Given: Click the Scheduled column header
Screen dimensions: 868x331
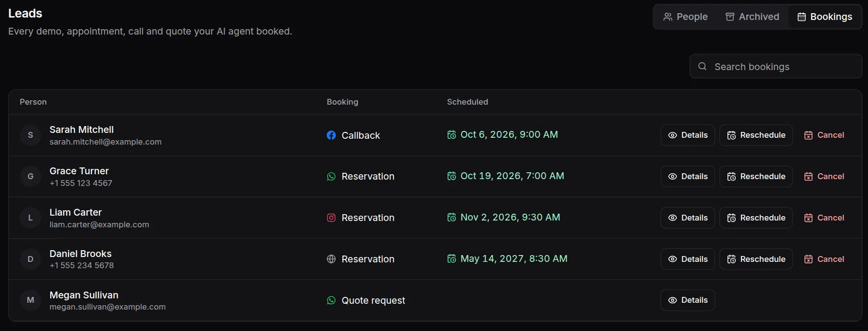Looking at the screenshot, I should pos(467,102).
